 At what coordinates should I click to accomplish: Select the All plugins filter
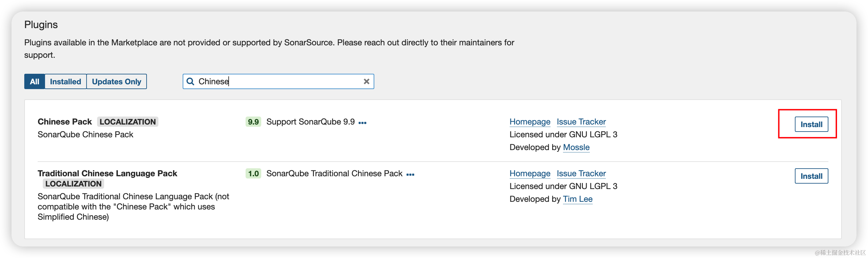click(x=34, y=81)
